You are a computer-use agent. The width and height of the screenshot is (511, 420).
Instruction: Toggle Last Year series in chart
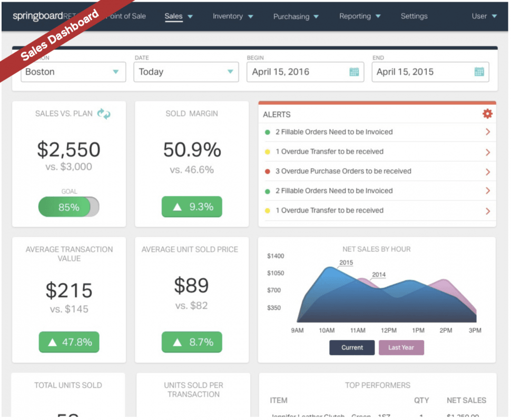(401, 347)
